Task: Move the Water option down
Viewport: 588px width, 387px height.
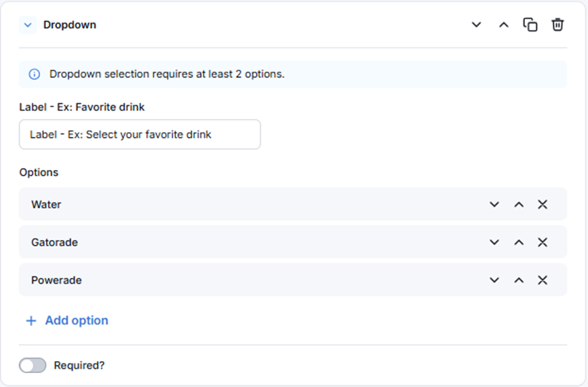Action: coord(494,205)
